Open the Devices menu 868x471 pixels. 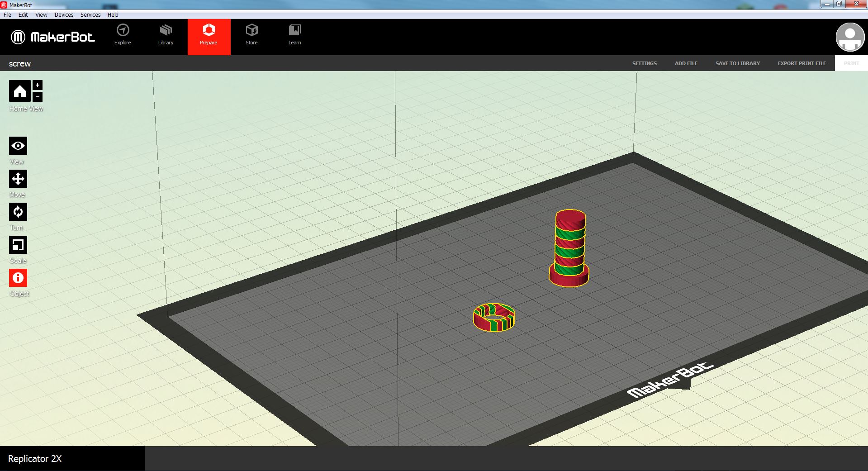64,15
